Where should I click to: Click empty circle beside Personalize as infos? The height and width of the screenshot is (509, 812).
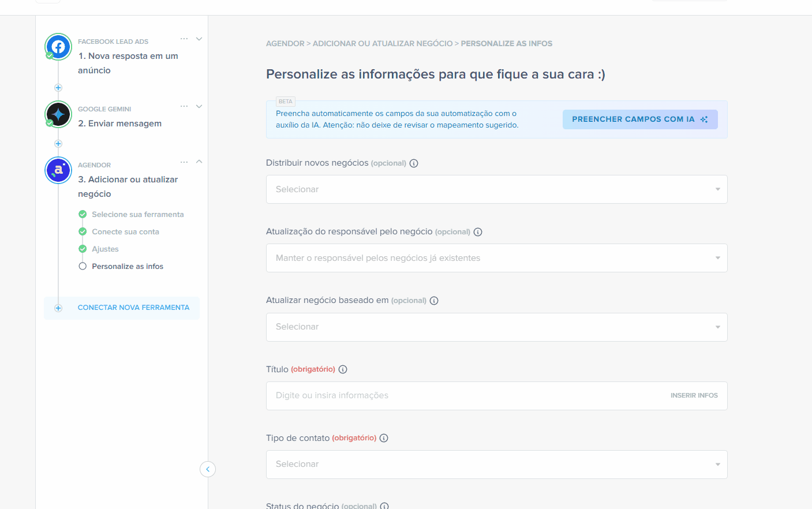coord(83,266)
